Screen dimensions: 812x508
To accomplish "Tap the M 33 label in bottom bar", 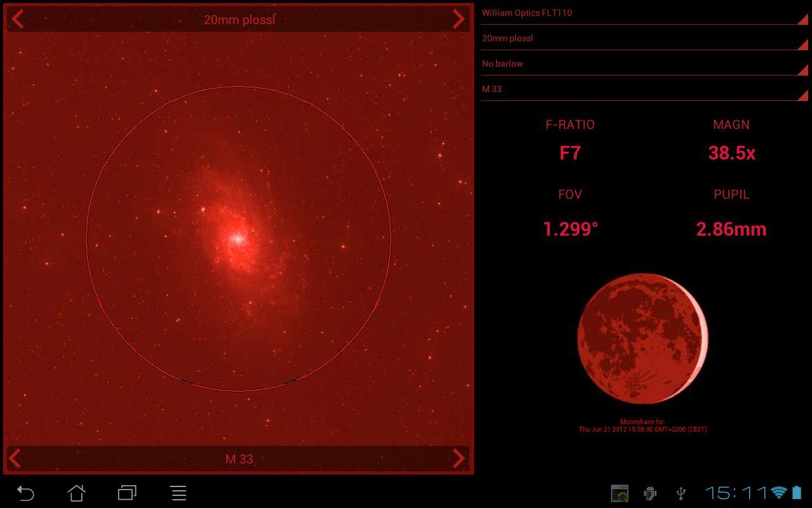I will 239,459.
